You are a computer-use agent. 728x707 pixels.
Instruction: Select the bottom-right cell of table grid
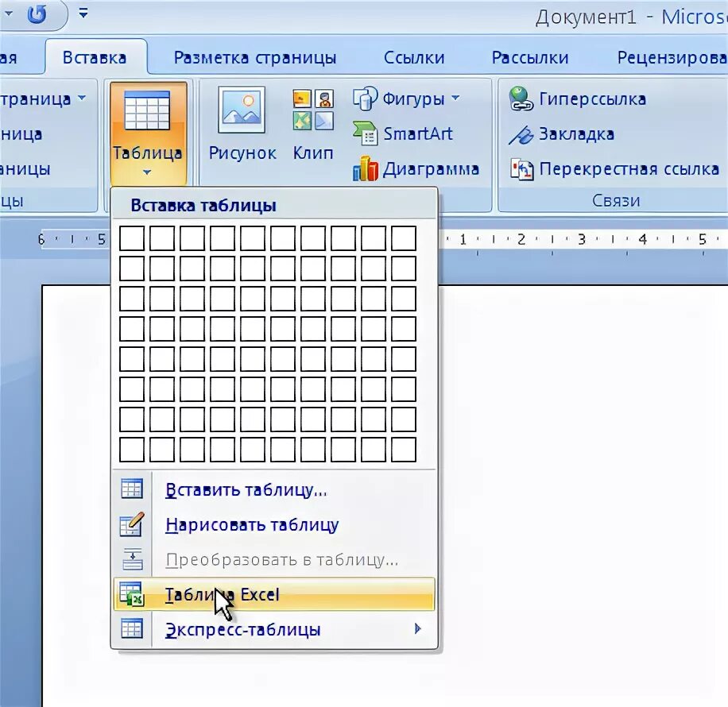pyautogui.click(x=404, y=450)
